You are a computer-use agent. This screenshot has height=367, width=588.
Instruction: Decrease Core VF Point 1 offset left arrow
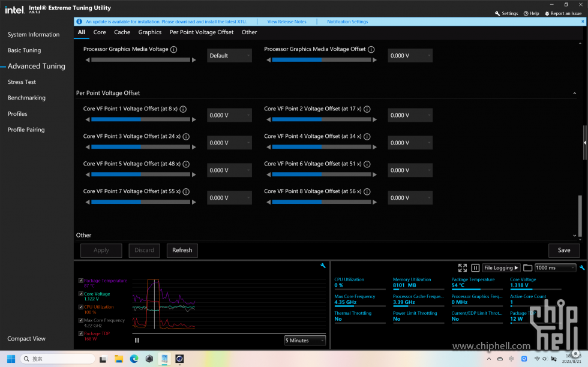click(88, 119)
